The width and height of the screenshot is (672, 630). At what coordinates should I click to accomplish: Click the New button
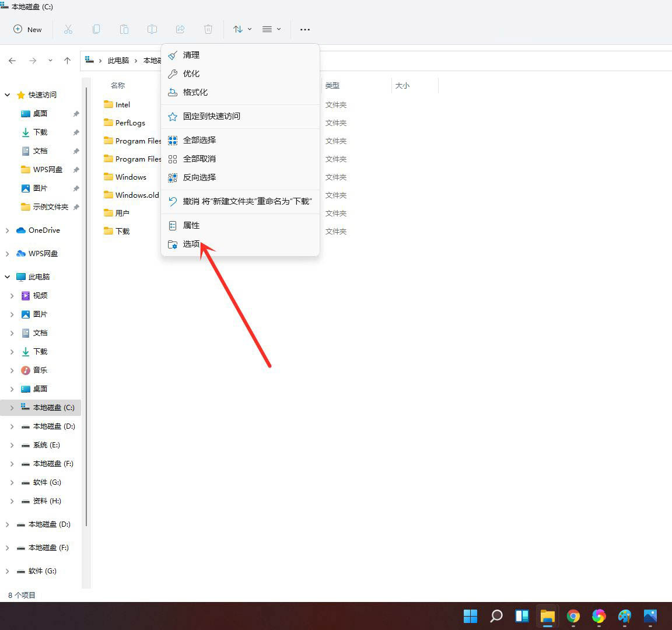point(27,29)
